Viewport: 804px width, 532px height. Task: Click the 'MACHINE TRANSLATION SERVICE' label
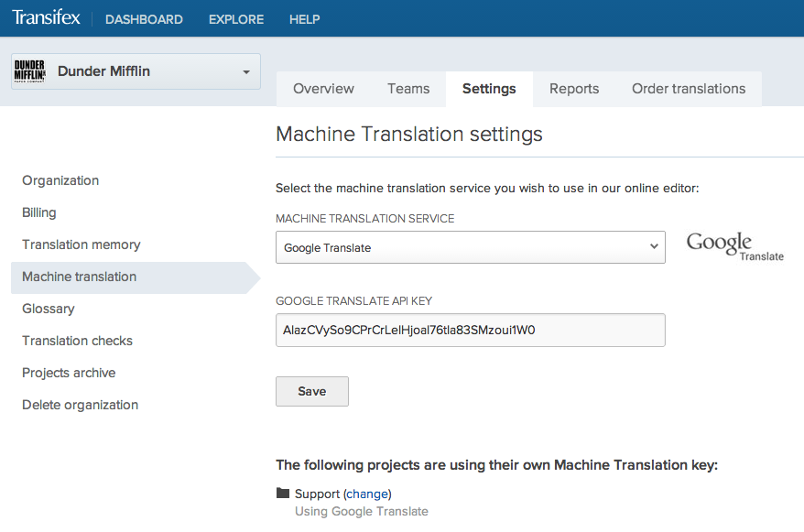click(365, 219)
